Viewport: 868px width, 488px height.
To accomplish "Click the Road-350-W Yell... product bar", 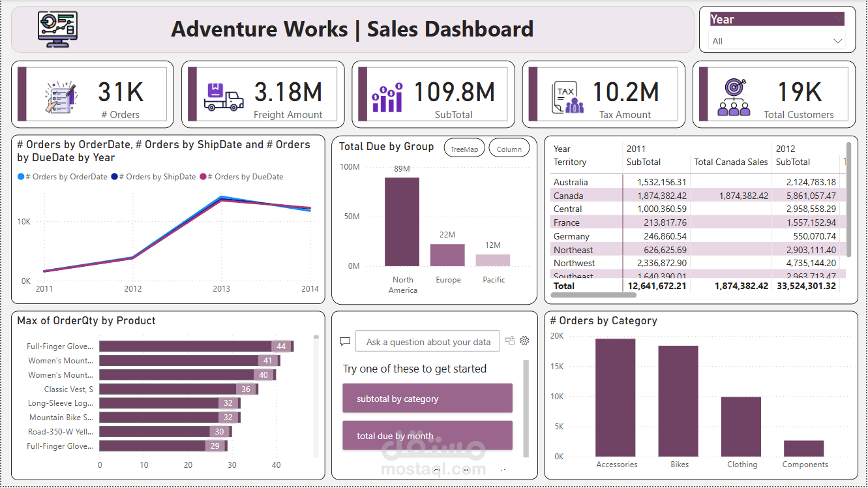I will (x=166, y=431).
